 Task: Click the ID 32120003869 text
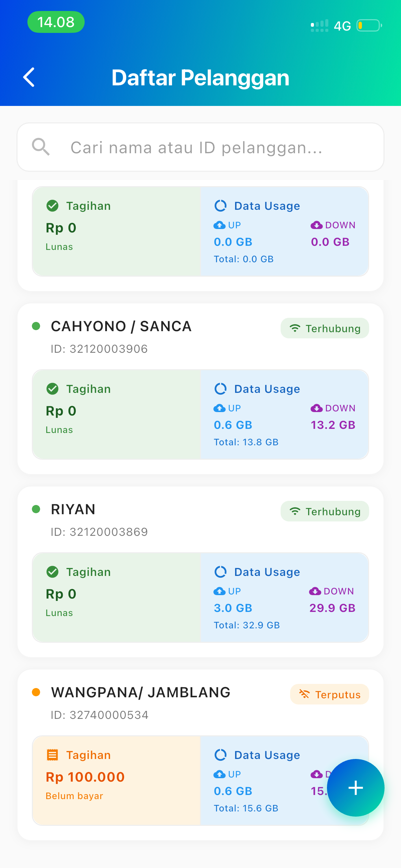coord(99,532)
